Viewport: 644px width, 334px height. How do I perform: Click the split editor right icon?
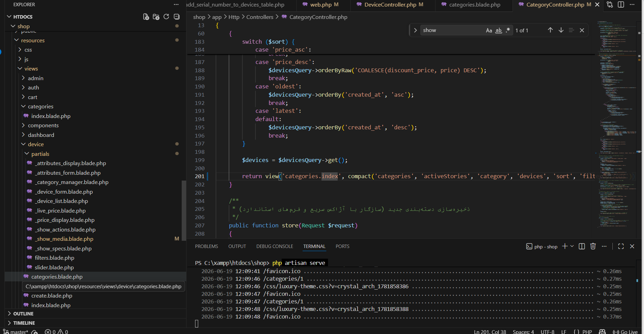621,4
